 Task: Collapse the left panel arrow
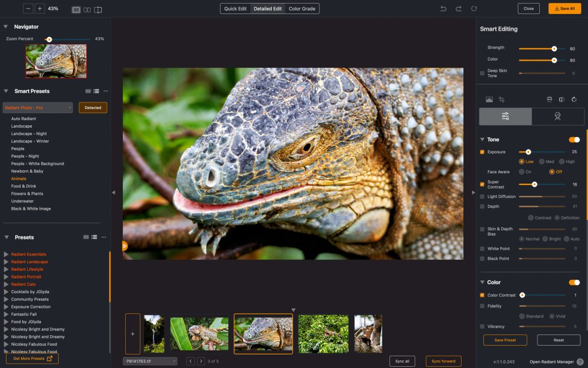(113, 193)
